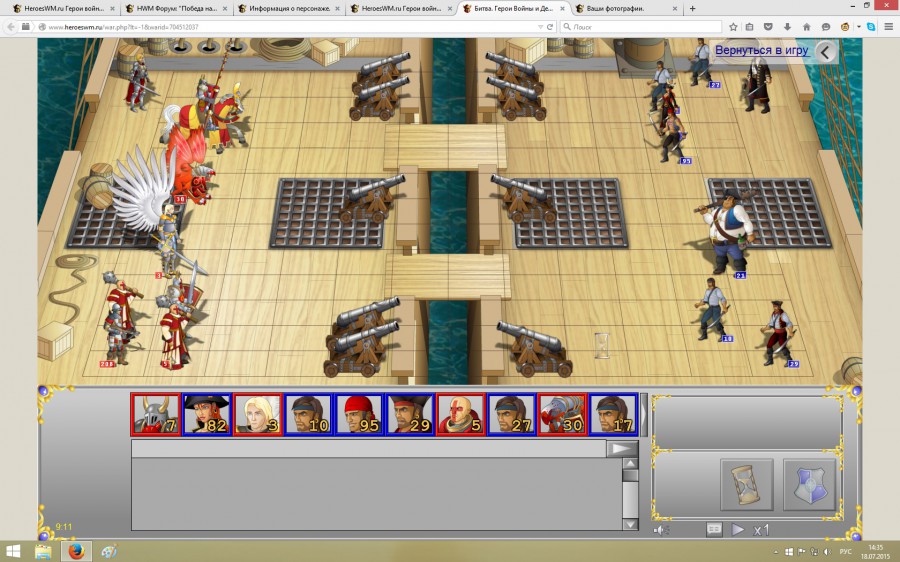Go to browser home page
900x562 pixels.
(x=806, y=27)
